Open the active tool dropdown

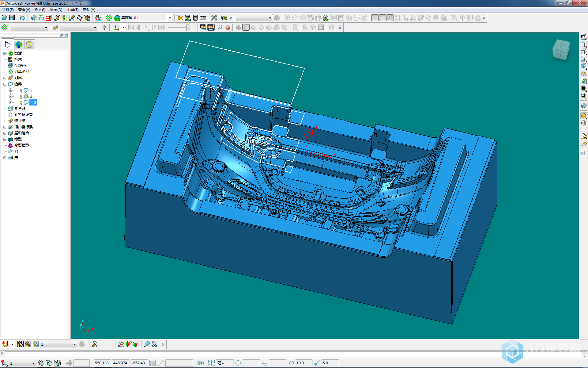point(95,28)
